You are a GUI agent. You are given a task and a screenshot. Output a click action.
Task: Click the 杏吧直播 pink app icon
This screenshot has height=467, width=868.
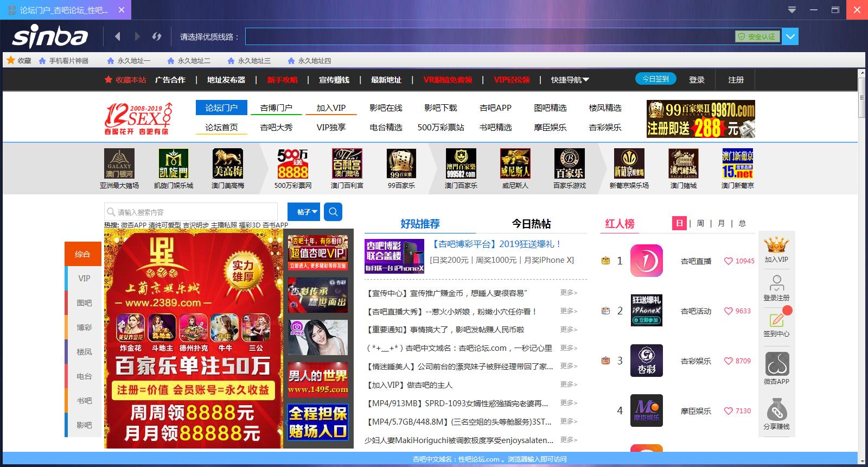[x=647, y=261]
